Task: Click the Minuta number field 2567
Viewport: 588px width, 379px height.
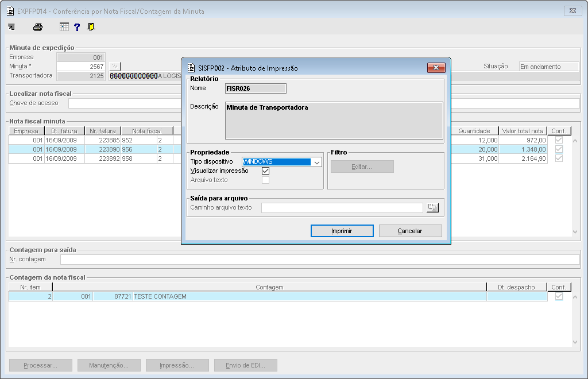Action: [80, 67]
